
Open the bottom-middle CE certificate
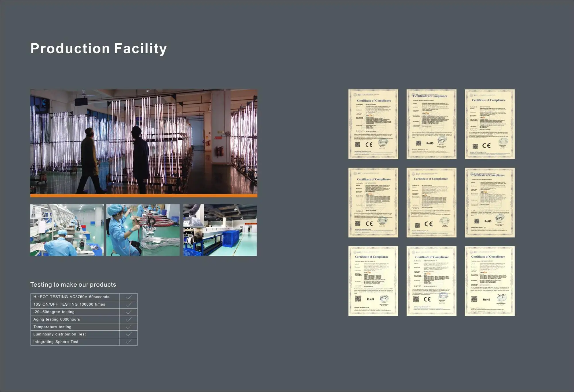point(431,281)
